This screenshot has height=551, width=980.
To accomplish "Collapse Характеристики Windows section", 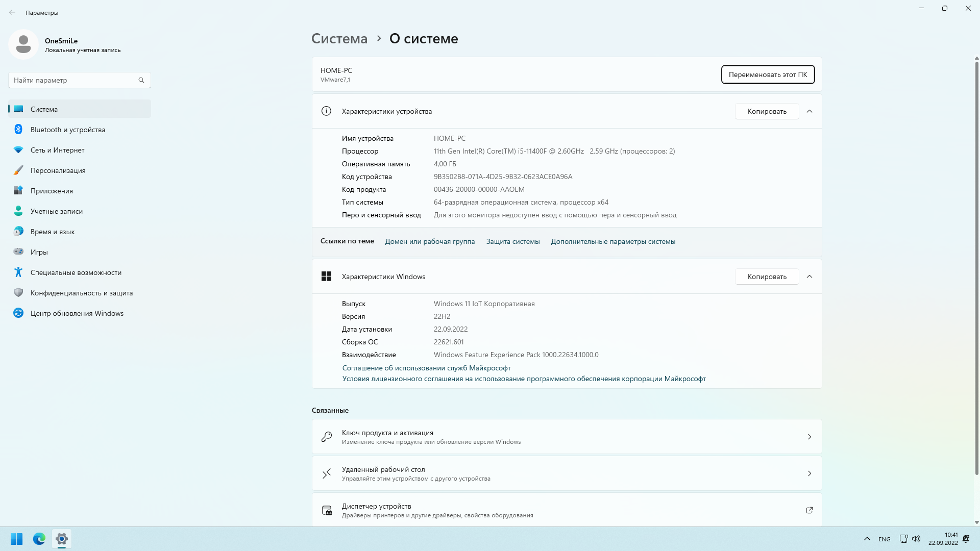I will tap(810, 277).
